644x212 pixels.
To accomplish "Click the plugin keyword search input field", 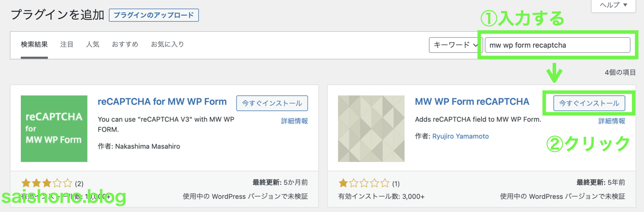I will coord(558,45).
